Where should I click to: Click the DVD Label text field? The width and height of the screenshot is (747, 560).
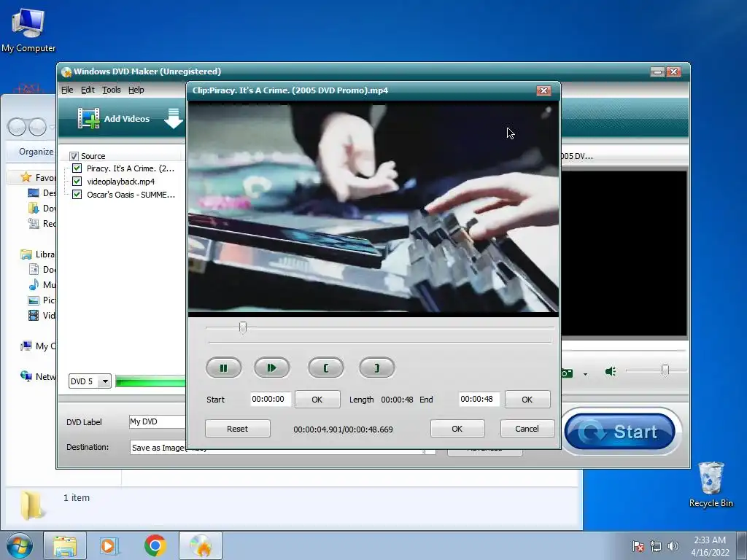[x=158, y=421]
